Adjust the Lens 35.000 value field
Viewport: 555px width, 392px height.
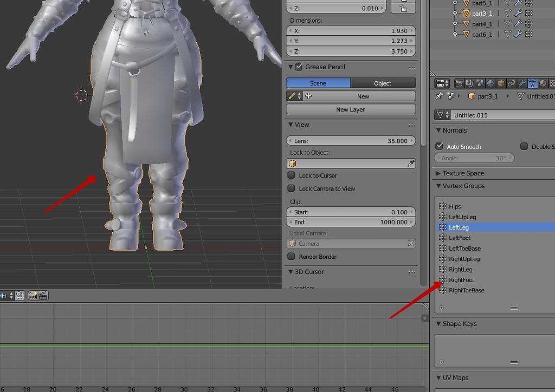[351, 141]
